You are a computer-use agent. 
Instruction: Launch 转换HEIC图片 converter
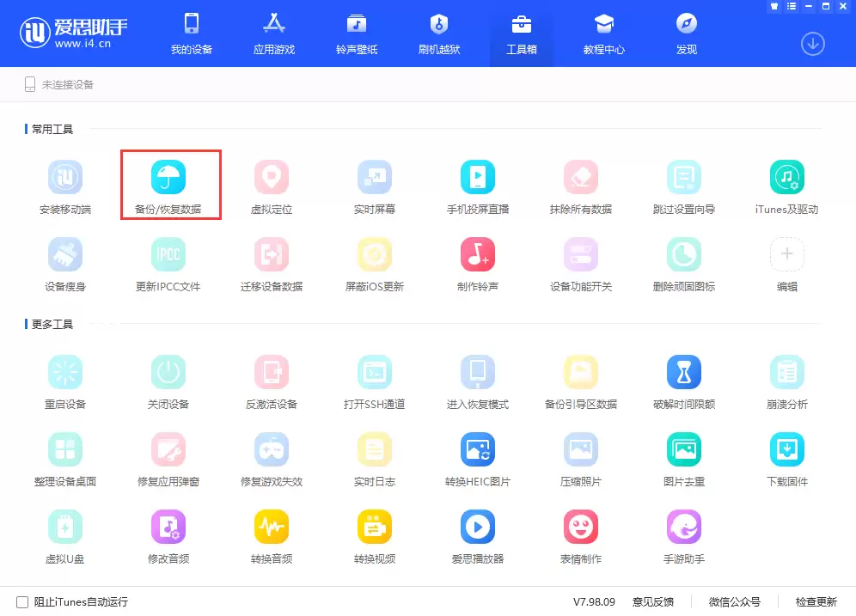pyautogui.click(x=478, y=460)
